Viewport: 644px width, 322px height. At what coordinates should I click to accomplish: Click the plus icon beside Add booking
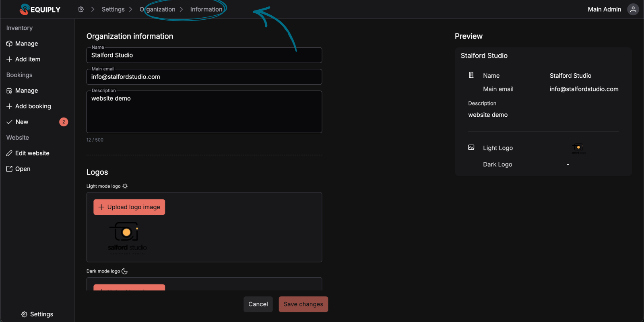(x=9, y=106)
